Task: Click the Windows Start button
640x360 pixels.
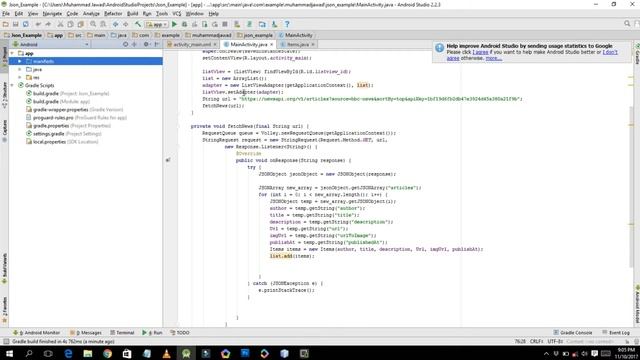Action: [9, 353]
